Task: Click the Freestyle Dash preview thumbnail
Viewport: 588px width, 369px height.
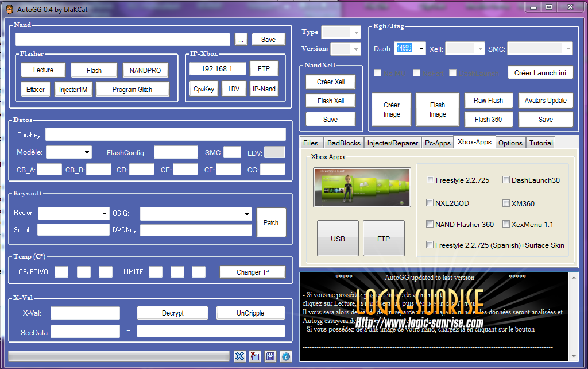Action: point(362,187)
